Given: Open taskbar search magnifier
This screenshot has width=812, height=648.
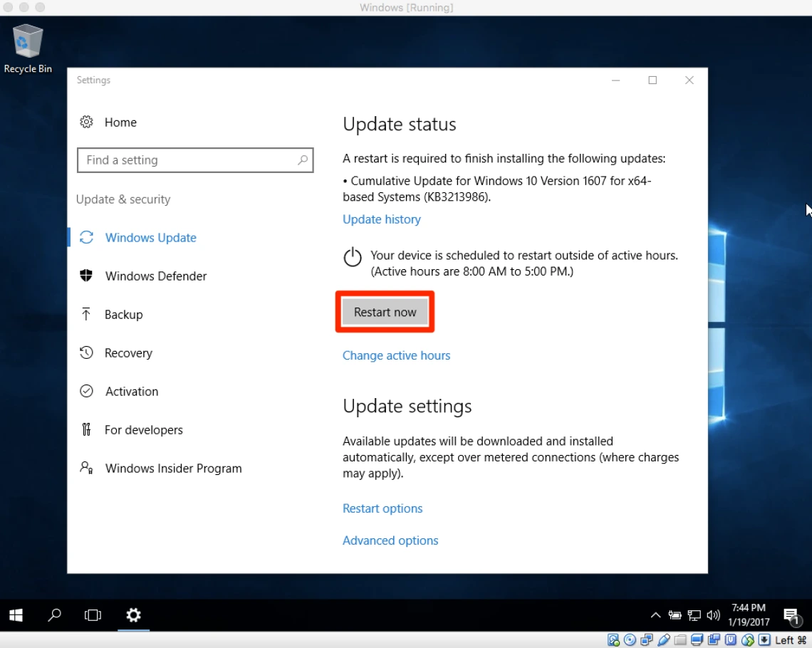Looking at the screenshot, I should click(x=54, y=615).
